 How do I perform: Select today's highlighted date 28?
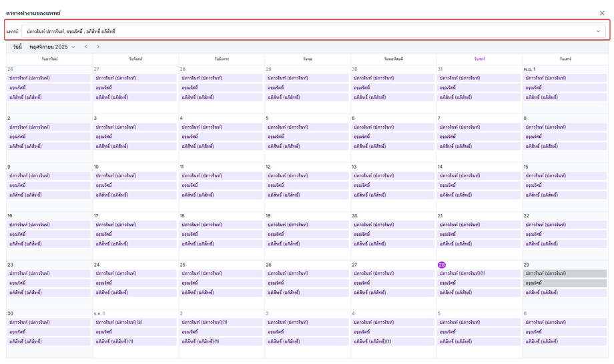[x=442, y=265]
